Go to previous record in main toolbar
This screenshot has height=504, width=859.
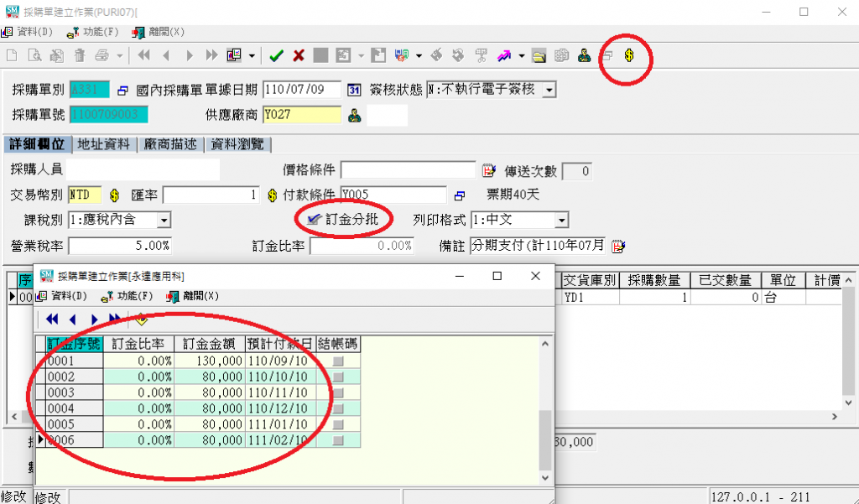pyautogui.click(x=167, y=55)
